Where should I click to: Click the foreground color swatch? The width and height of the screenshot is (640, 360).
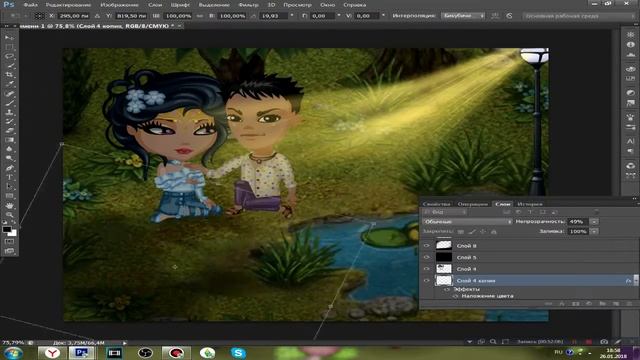point(7,229)
